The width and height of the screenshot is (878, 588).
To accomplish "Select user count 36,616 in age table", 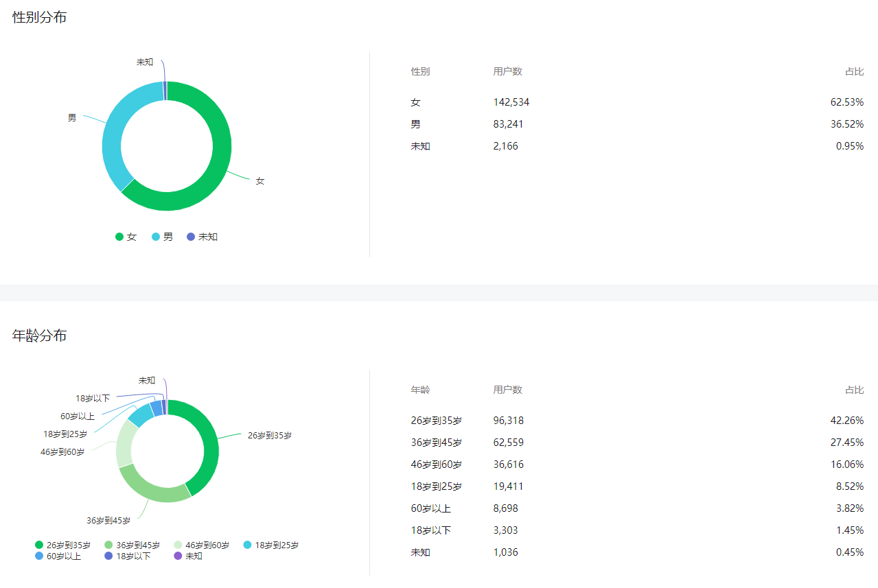I will pos(509,464).
